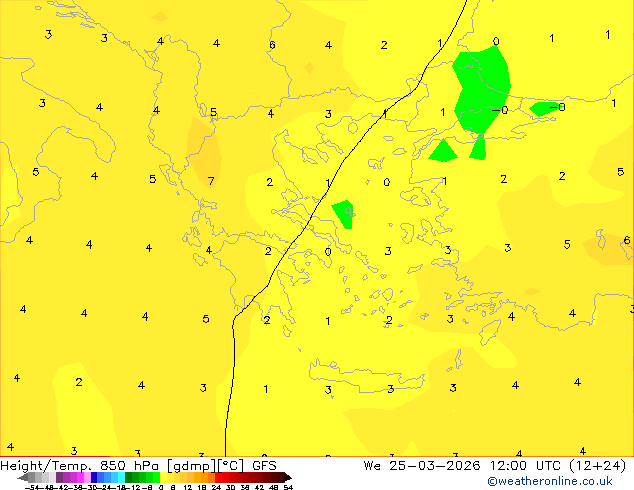This screenshot has height=490, width=634.
Task: Click the orange warm patch above the 7 label
Action: pyautogui.click(x=205, y=150)
